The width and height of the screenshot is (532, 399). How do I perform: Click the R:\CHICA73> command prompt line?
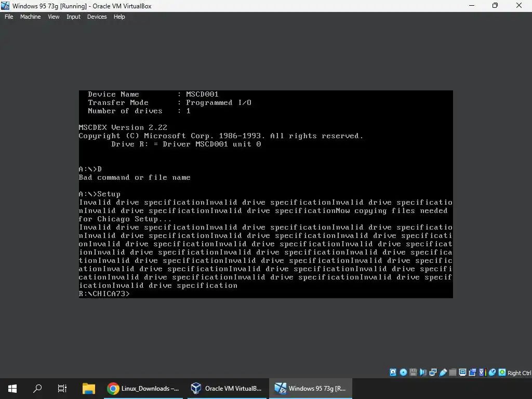104,294
